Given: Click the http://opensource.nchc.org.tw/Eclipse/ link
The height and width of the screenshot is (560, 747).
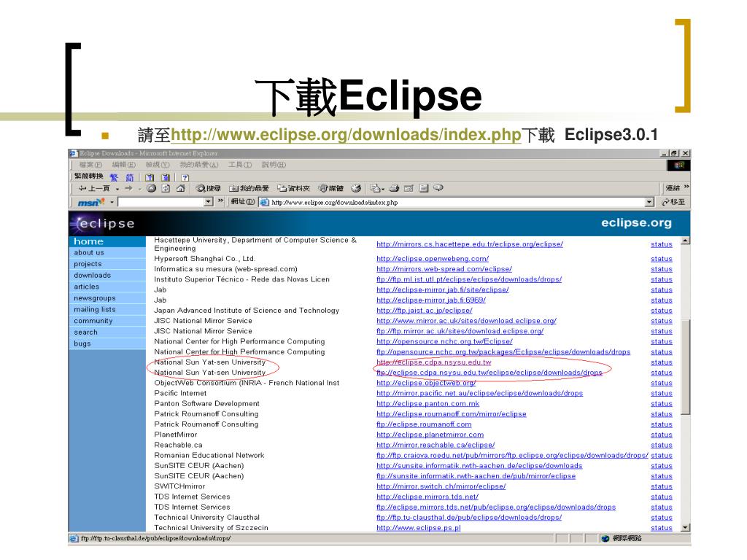Looking at the screenshot, I should [444, 341].
